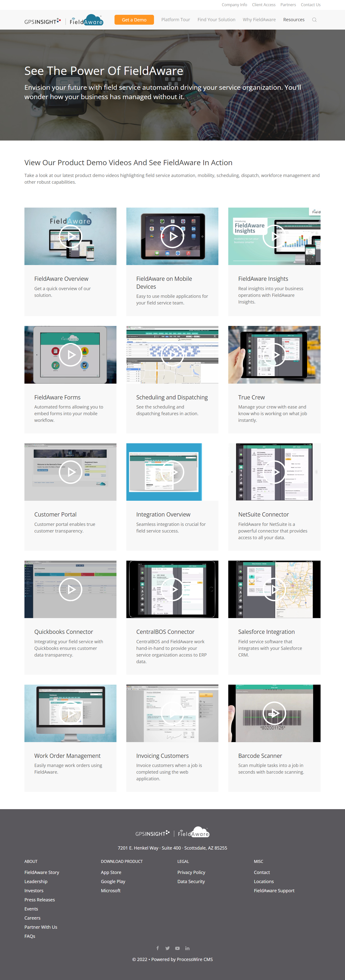The image size is (345, 980).
Task: Click the Get a Demo button
Action: [134, 20]
